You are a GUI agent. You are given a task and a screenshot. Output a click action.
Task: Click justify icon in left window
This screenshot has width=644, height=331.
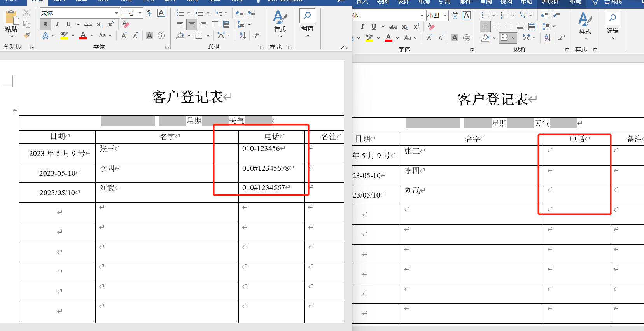click(x=215, y=24)
